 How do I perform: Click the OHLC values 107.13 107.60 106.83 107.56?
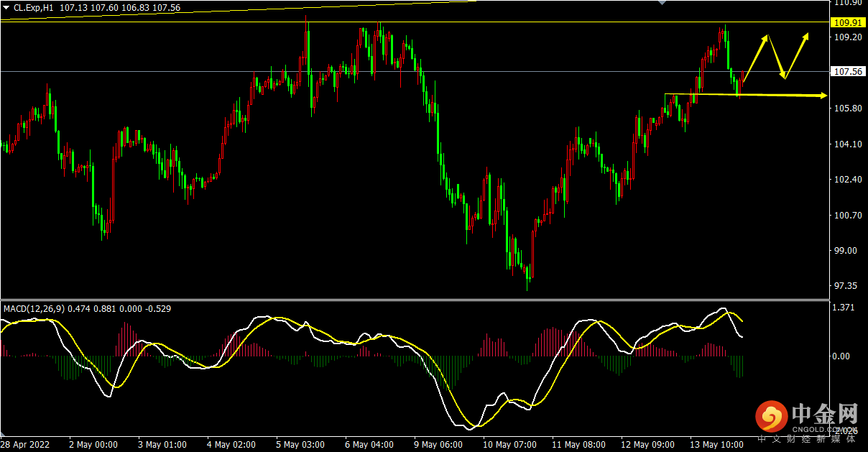pos(121,7)
